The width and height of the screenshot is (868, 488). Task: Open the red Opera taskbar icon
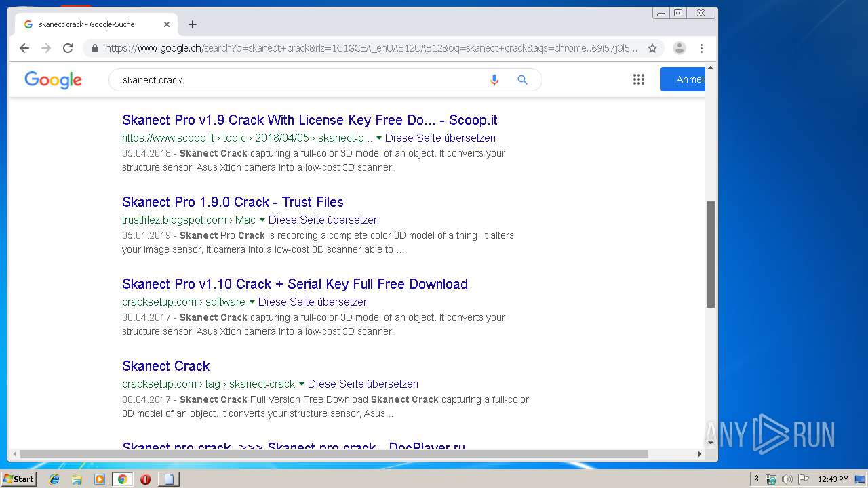[x=145, y=479]
